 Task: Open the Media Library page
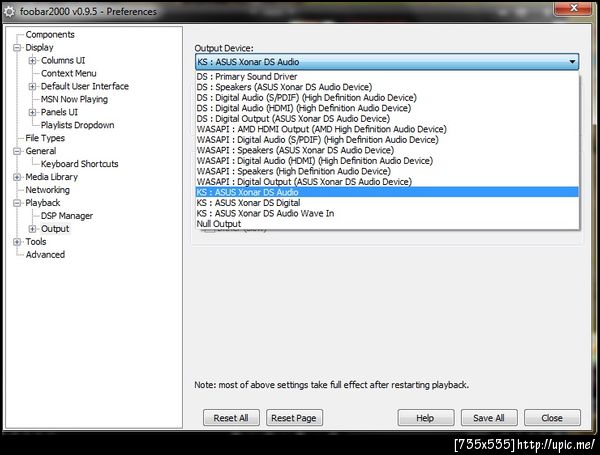click(51, 177)
